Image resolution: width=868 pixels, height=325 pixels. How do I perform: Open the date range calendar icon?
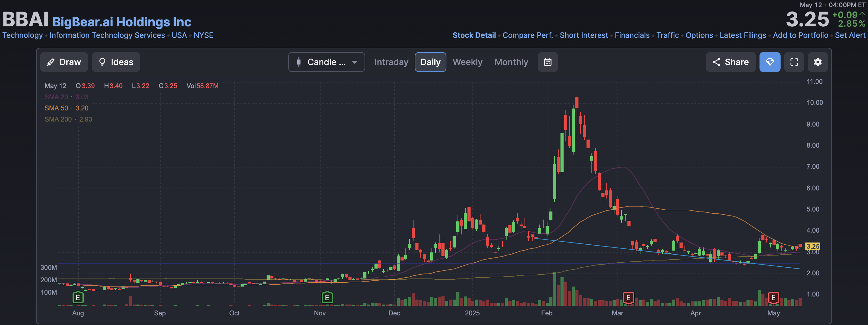(x=547, y=62)
